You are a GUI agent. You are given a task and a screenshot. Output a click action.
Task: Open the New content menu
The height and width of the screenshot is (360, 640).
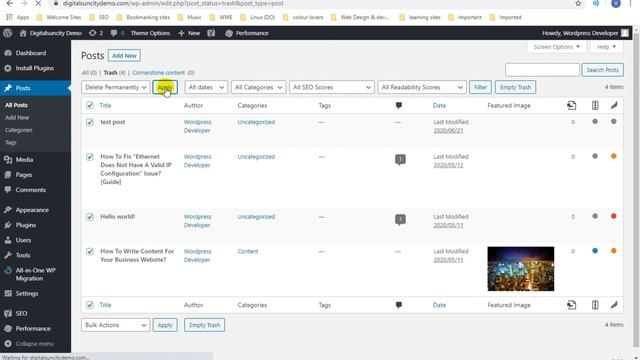(x=189, y=33)
